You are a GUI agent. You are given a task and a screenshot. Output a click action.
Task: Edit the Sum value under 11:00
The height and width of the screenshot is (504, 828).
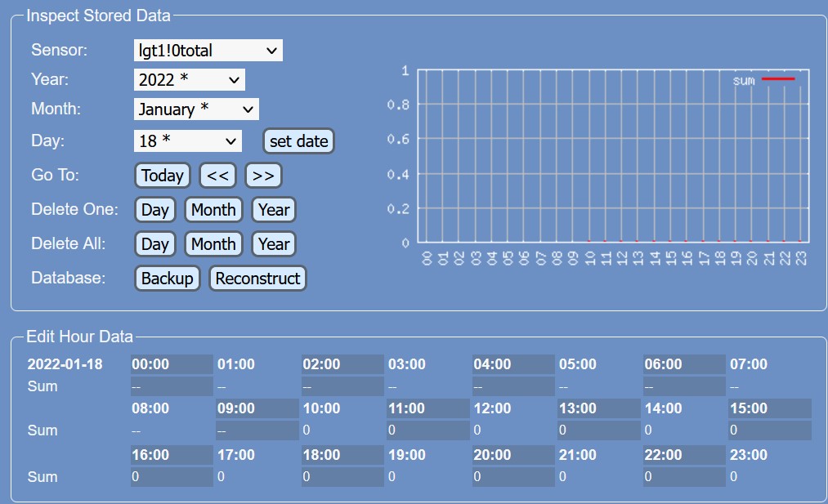click(428, 430)
